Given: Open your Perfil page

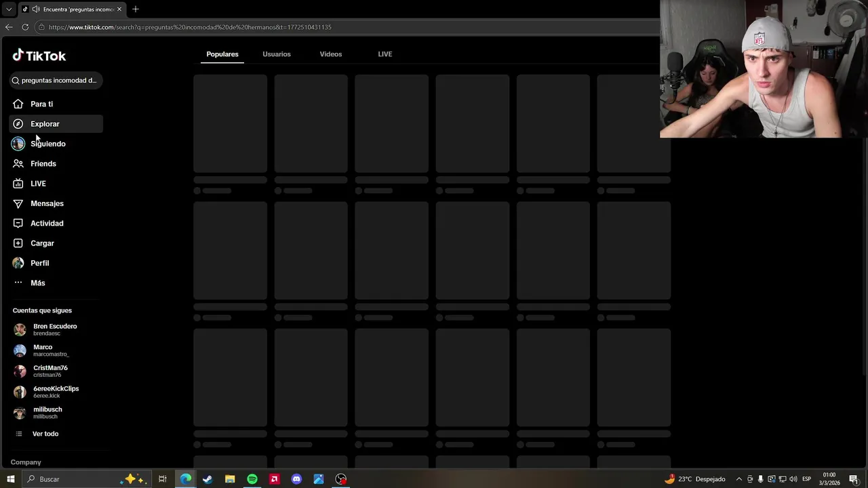Looking at the screenshot, I should coord(56,263).
